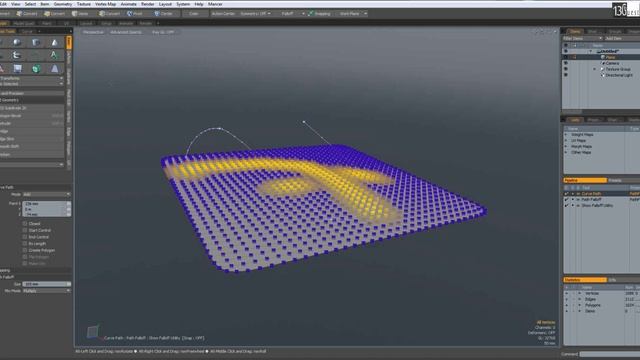Select the Teapot primitive tool
This screenshot has height=360, width=640.
pyautogui.click(x=17, y=56)
